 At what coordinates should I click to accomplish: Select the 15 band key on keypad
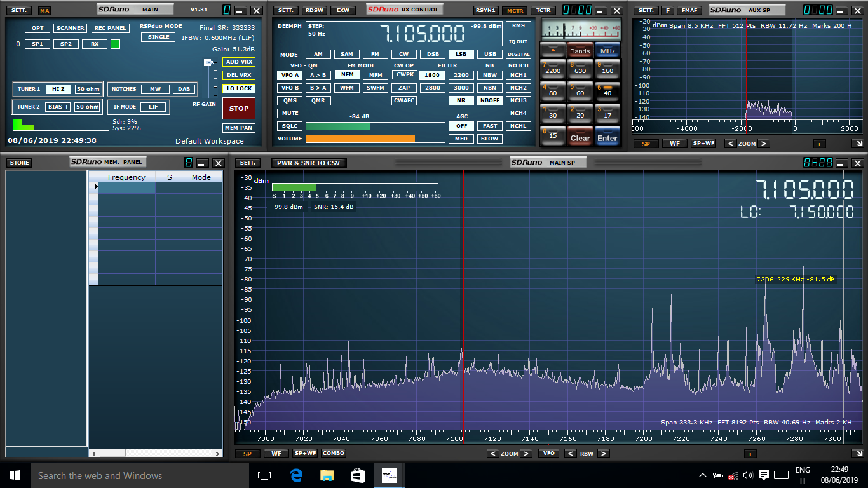click(x=553, y=135)
